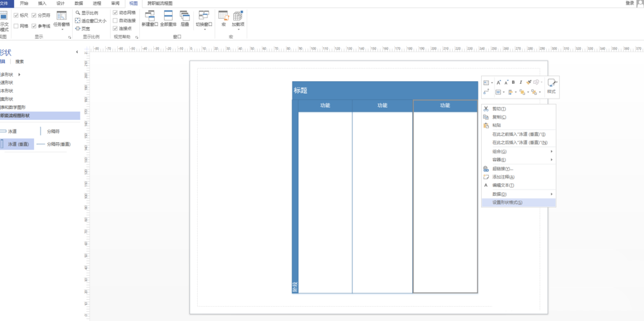Click the user account avatar icon
This screenshot has height=321, width=644.
(639, 4)
